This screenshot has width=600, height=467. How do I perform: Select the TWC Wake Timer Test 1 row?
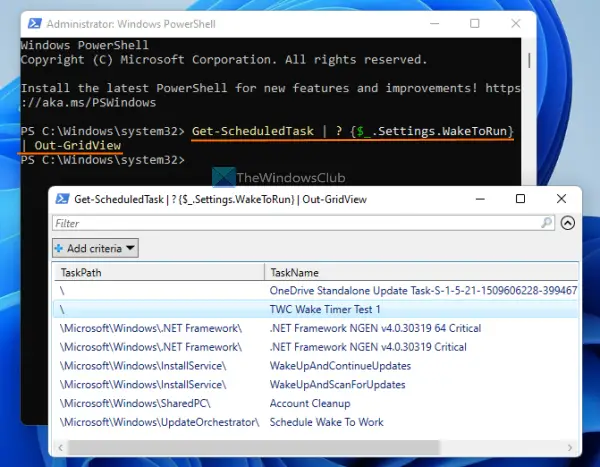point(315,309)
